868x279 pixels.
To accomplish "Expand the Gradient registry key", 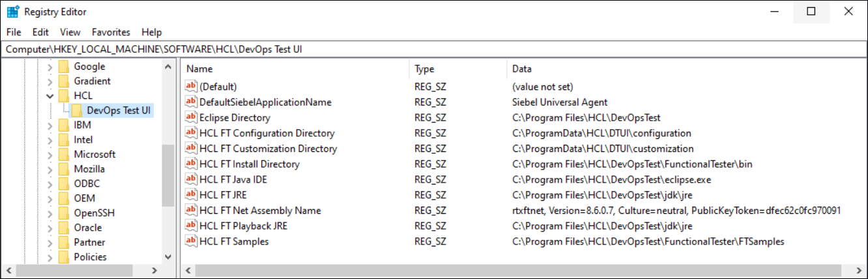I will [50, 81].
